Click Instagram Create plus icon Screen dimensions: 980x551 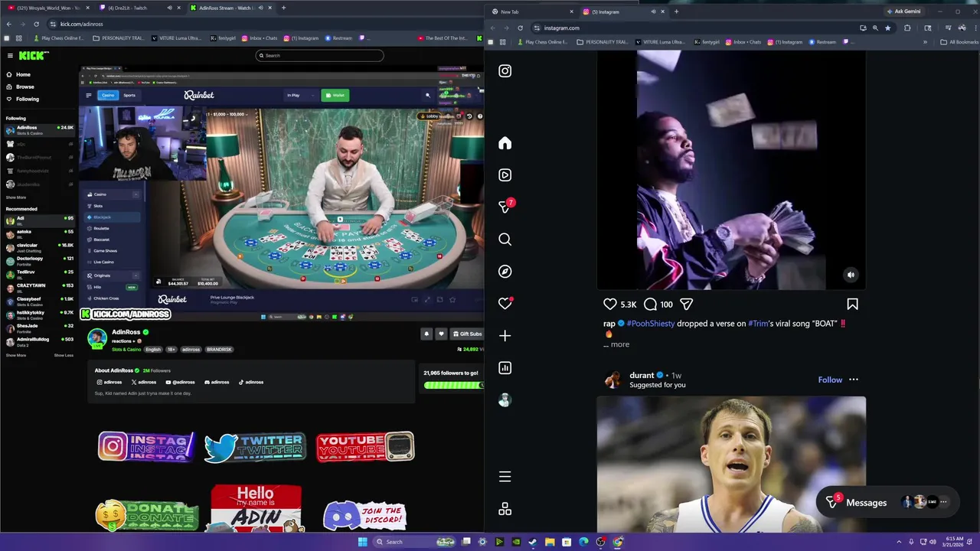[x=505, y=336]
